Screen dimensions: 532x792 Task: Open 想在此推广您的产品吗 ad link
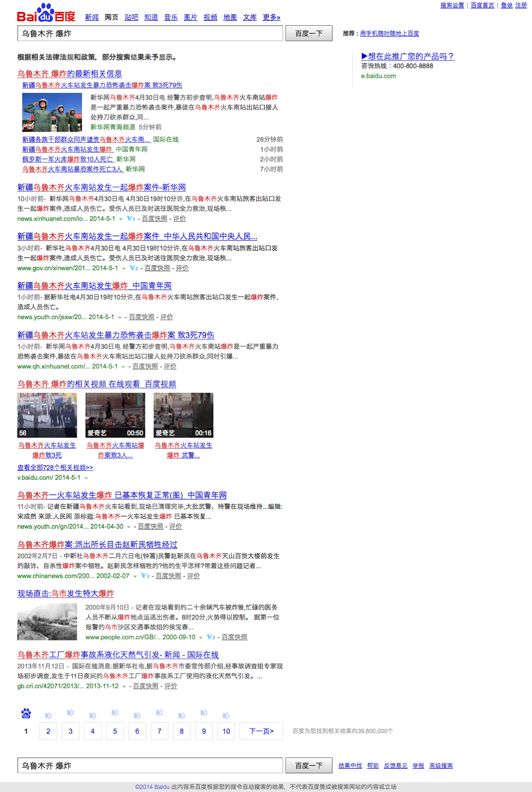pos(408,56)
